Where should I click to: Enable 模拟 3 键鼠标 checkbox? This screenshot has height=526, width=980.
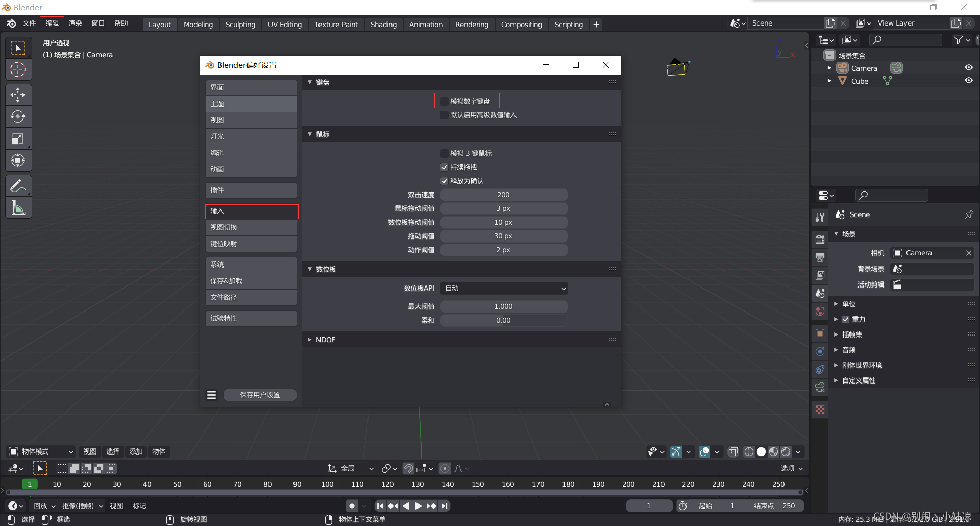tap(444, 153)
